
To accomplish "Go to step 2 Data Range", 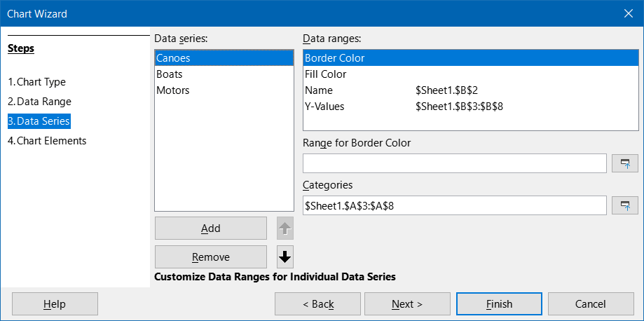I will (39, 102).
